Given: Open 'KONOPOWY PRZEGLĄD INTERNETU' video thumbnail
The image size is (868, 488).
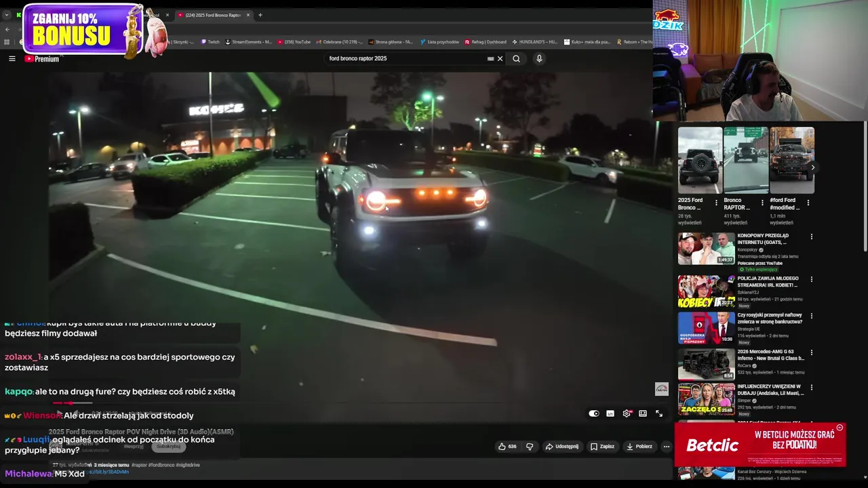Looking at the screenshot, I should pyautogui.click(x=706, y=249).
